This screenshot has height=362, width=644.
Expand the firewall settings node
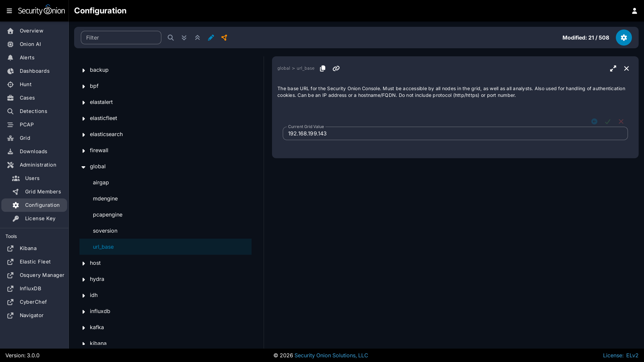point(84,151)
